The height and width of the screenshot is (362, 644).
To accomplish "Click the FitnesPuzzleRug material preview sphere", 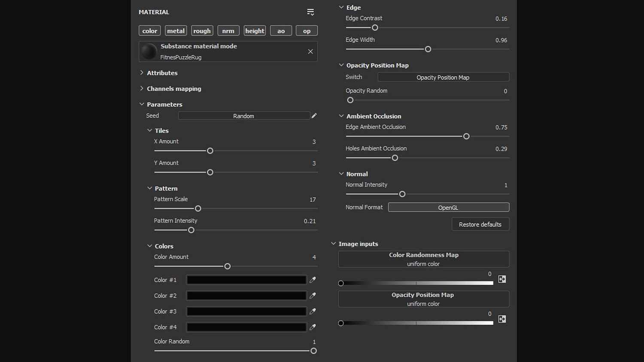I will [x=149, y=51].
